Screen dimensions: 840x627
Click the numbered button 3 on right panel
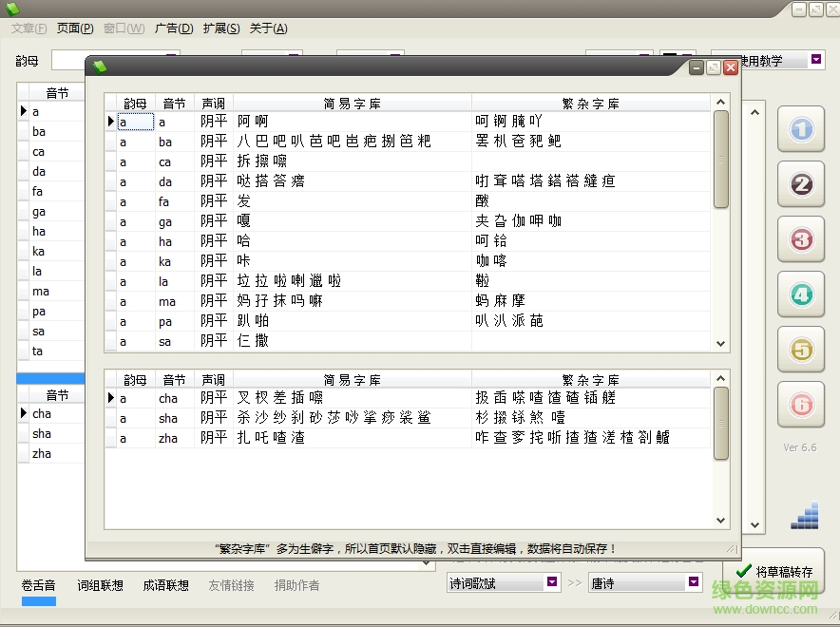[x=801, y=239]
